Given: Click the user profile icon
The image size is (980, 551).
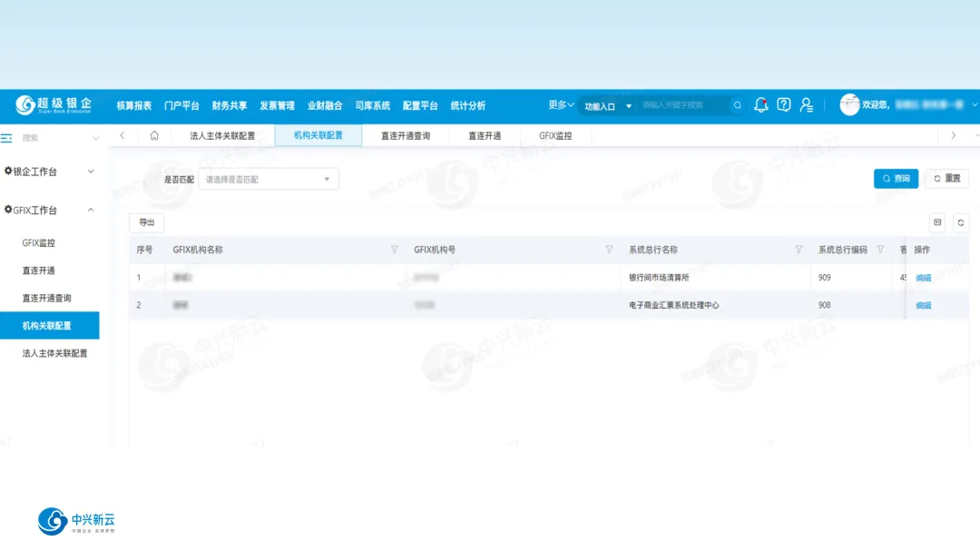Looking at the screenshot, I should (807, 105).
